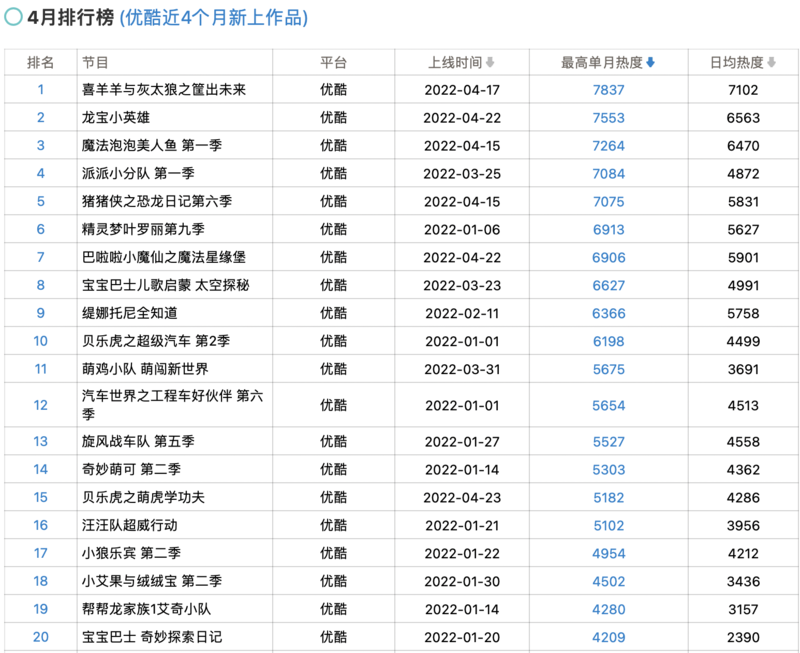
Task: Open heat value 7084 link
Action: tap(608, 174)
